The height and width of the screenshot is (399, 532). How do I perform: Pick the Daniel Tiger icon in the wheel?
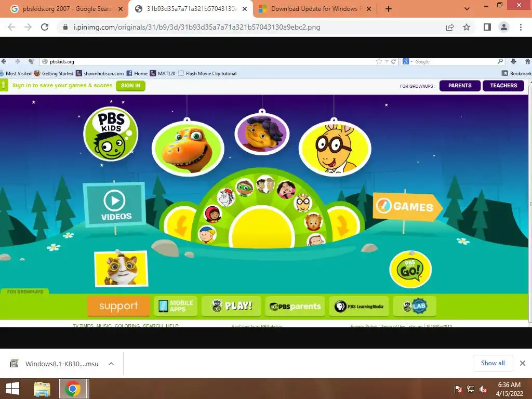point(313,221)
